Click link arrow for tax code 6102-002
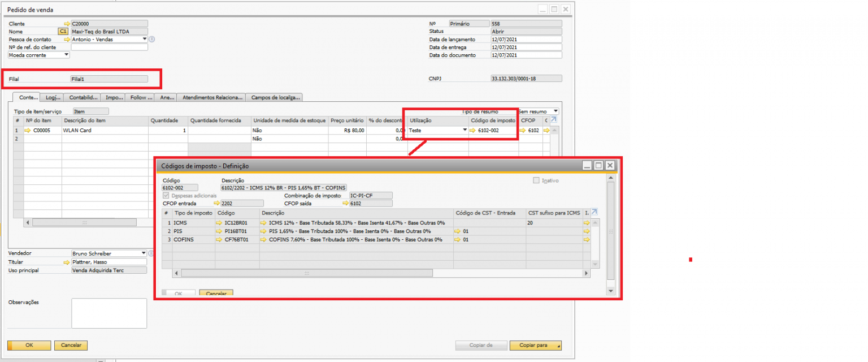Image resolution: width=868 pixels, height=362 pixels. [472, 130]
